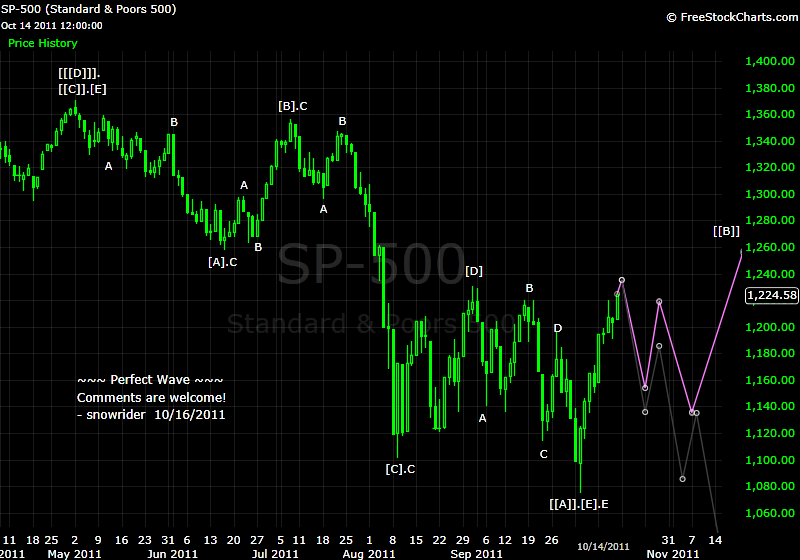Click the Aug 2011 month label
Viewport: 800px width, 560px height.
click(x=369, y=554)
